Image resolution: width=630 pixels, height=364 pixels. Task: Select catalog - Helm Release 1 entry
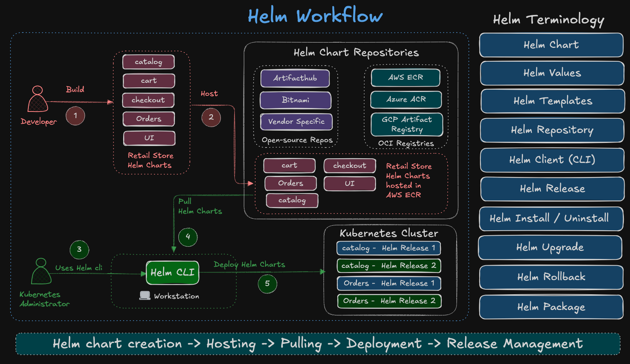pos(388,248)
